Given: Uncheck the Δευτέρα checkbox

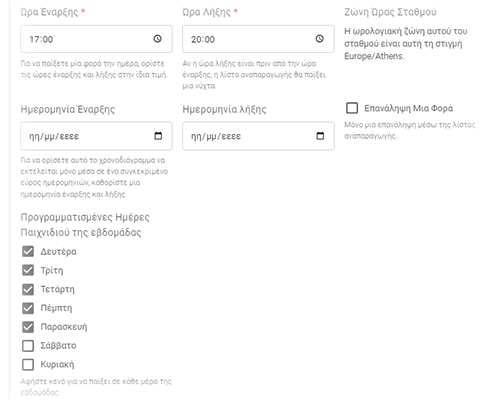Looking at the screenshot, I should (28, 251).
